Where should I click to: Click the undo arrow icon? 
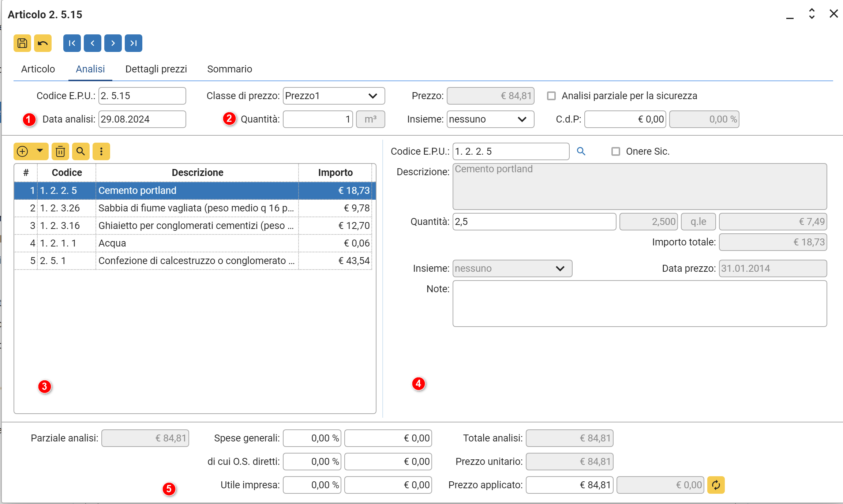click(43, 43)
